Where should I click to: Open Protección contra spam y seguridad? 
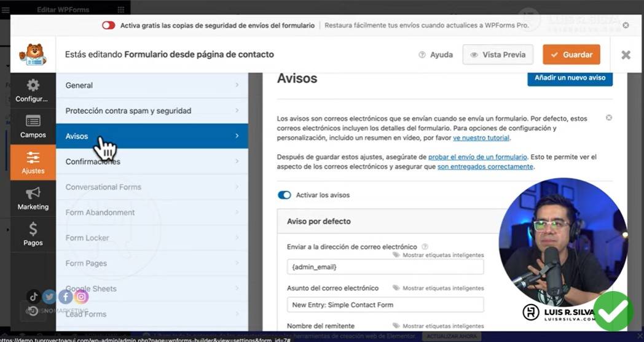pos(152,111)
